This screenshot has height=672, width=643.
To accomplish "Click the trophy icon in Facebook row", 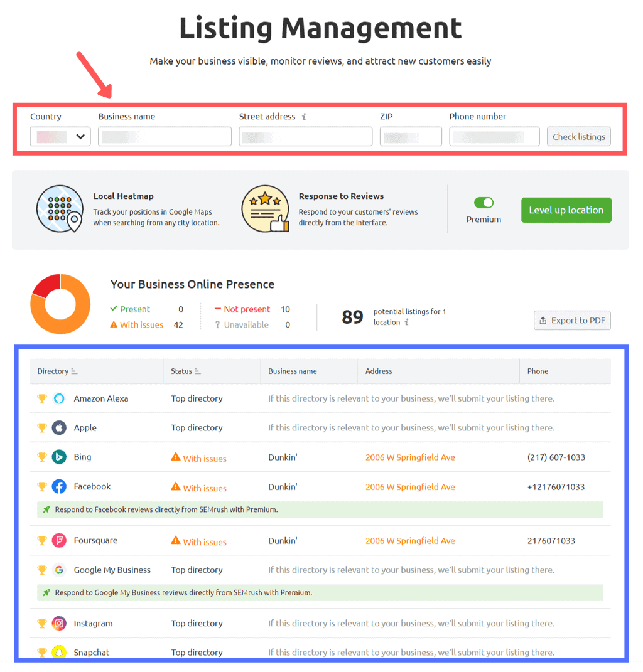I will (42, 486).
